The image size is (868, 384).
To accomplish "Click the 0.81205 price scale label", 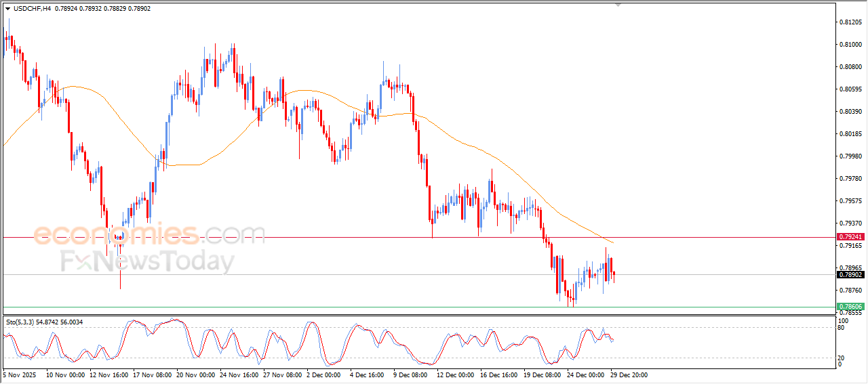I will (850, 22).
